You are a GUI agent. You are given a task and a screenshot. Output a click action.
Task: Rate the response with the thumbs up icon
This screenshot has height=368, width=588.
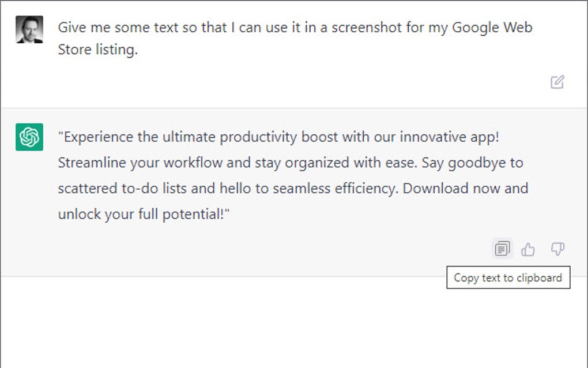point(528,249)
